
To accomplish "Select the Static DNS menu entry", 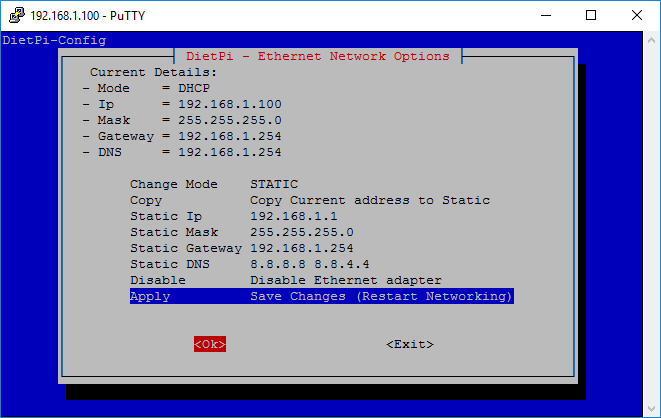I will coord(322,264).
